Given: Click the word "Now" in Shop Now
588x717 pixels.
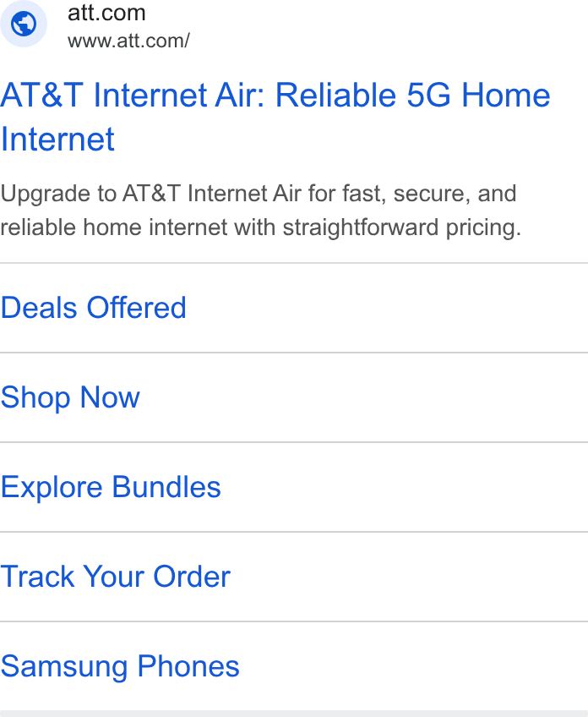Looking at the screenshot, I should pos(110,397).
